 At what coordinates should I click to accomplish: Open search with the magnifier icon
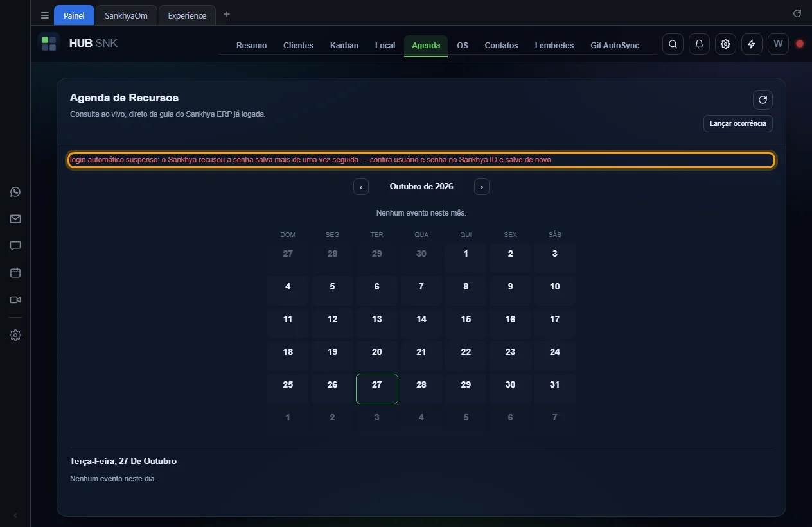tap(673, 44)
